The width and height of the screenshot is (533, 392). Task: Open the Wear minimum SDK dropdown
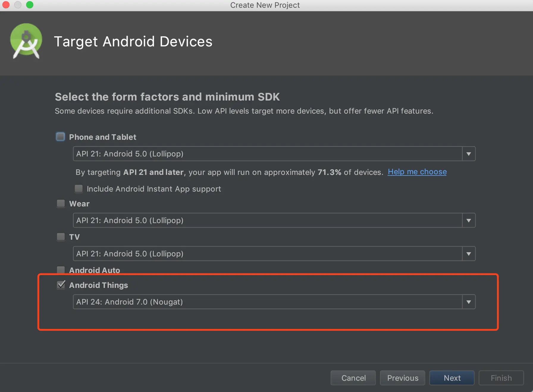tap(274, 220)
